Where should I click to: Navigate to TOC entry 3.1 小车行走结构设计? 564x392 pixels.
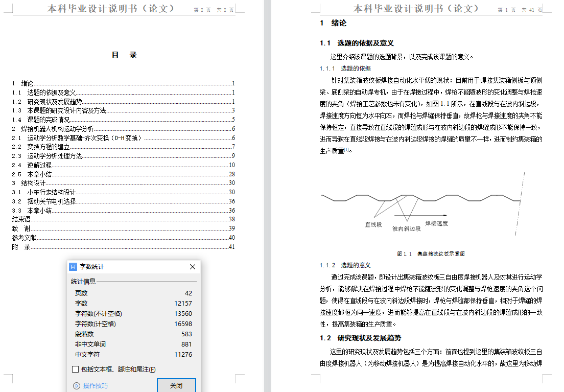click(x=51, y=192)
